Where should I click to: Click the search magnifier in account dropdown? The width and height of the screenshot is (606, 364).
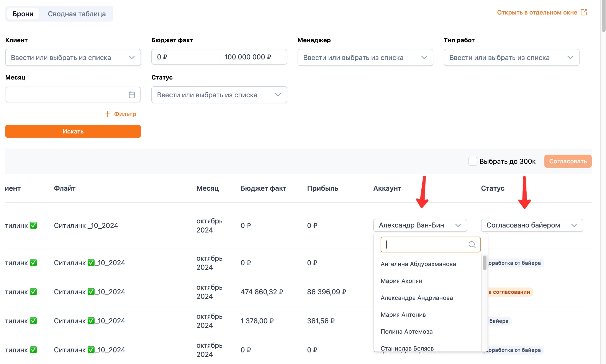pos(472,245)
